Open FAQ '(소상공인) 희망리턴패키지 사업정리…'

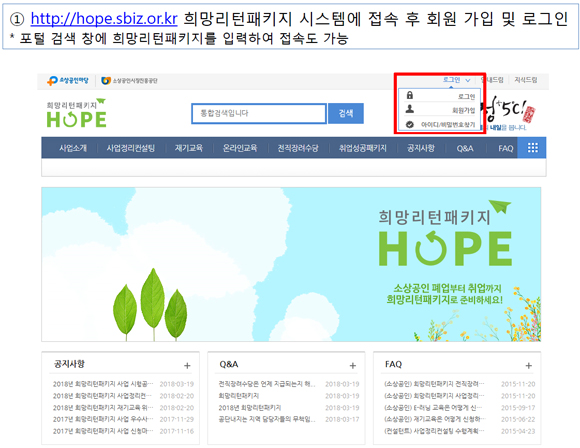pyautogui.click(x=434, y=396)
